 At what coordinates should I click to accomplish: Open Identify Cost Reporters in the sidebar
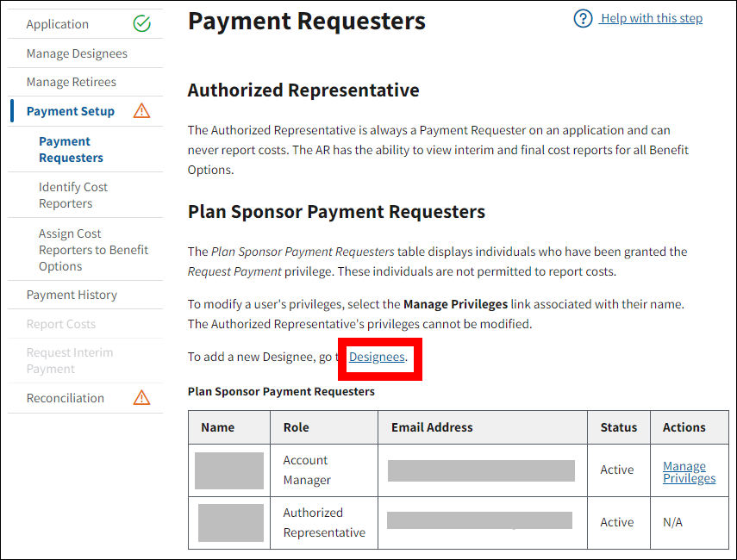(x=73, y=195)
